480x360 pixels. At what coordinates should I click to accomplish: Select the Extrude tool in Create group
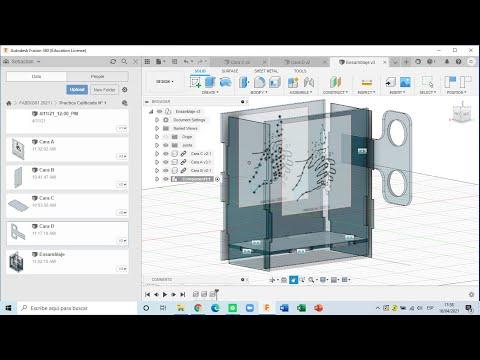pos(210,82)
